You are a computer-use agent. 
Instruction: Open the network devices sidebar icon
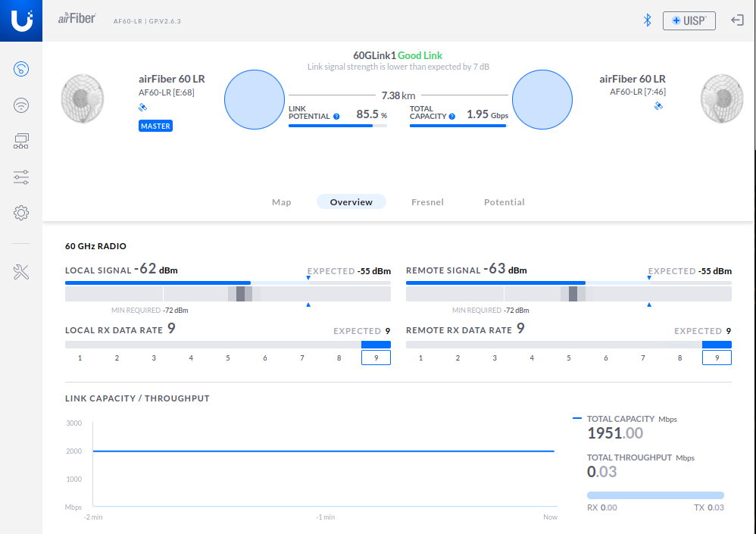coord(21,141)
